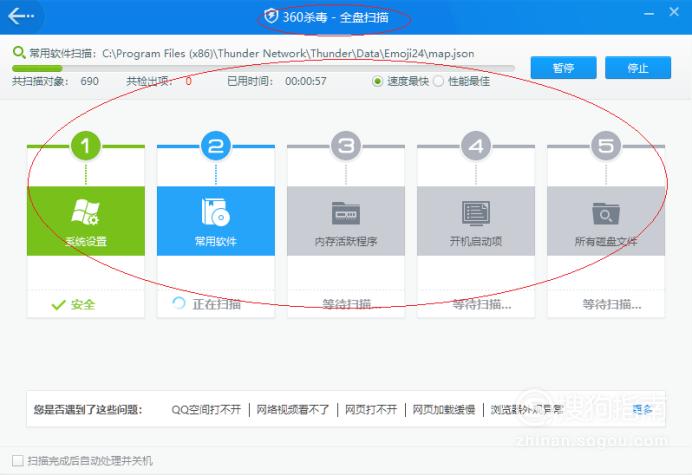Click the 内存活跃程序 card label
692x475 pixels.
[x=346, y=241]
